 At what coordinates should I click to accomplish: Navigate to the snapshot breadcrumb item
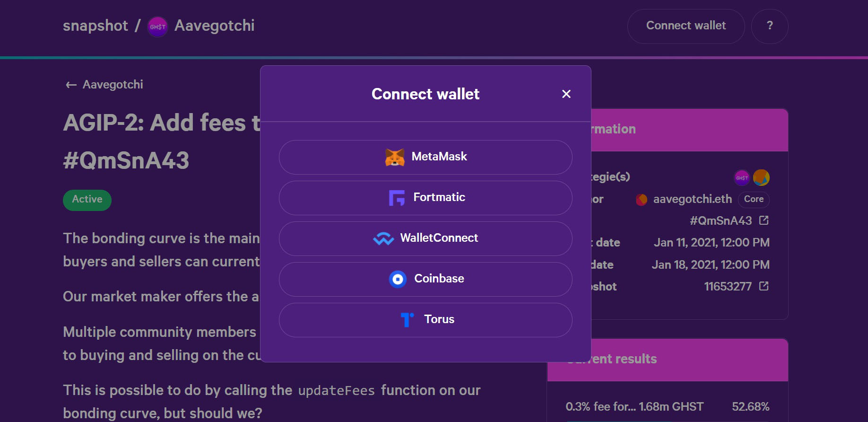coord(95,26)
